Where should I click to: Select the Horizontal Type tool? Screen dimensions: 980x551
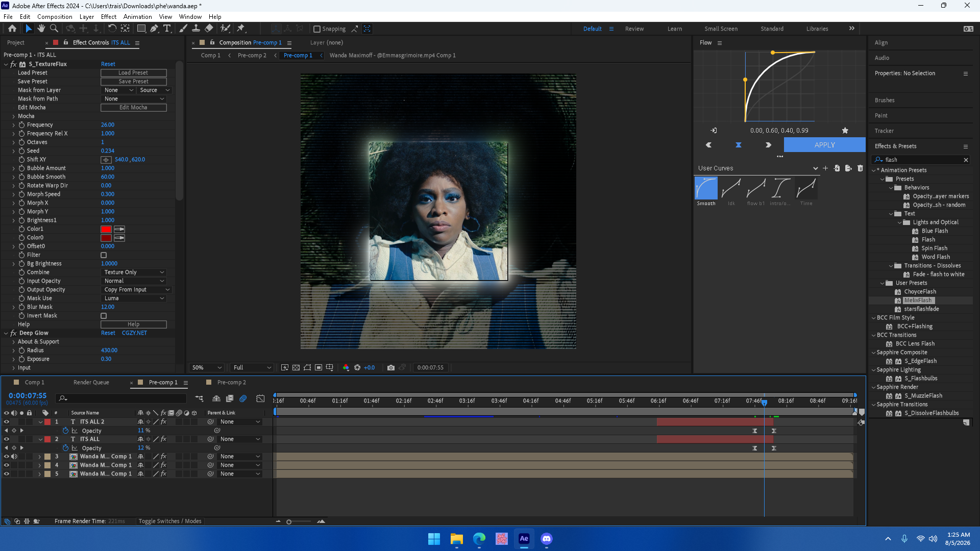[x=167, y=29]
